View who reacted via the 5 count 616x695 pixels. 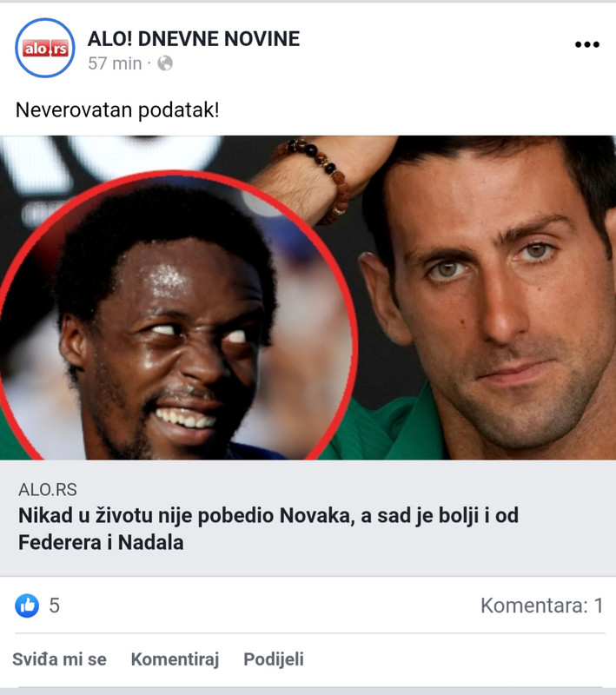(54, 606)
